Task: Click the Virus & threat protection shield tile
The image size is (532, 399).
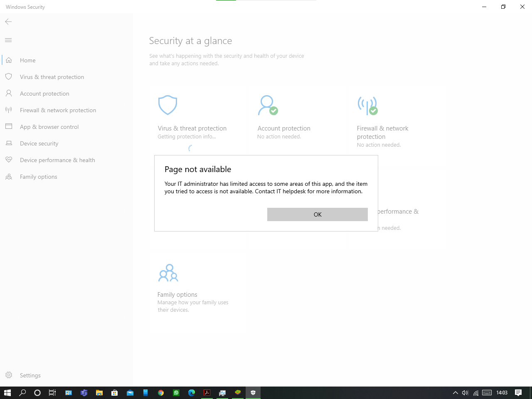Action: 168,105
